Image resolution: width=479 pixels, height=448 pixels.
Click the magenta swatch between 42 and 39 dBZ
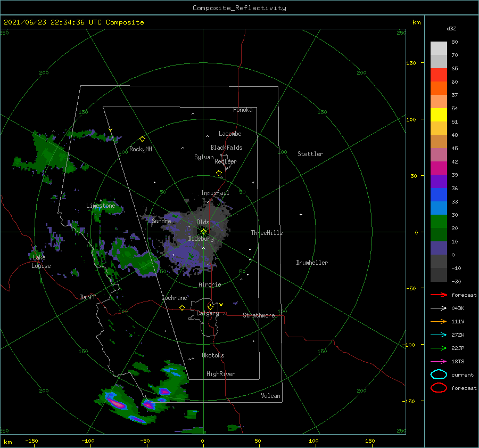pos(439,168)
